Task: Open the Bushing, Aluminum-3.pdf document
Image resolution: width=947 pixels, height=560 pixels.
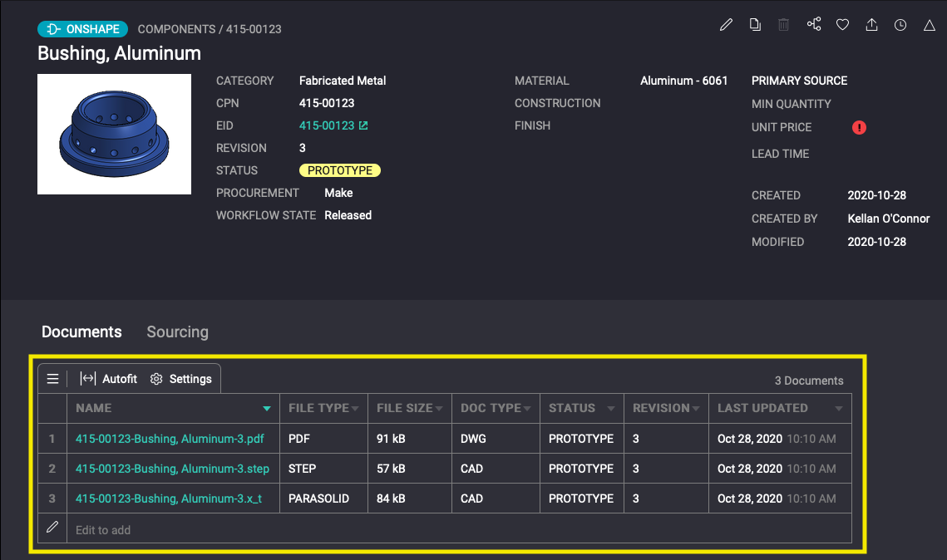Action: (x=170, y=439)
